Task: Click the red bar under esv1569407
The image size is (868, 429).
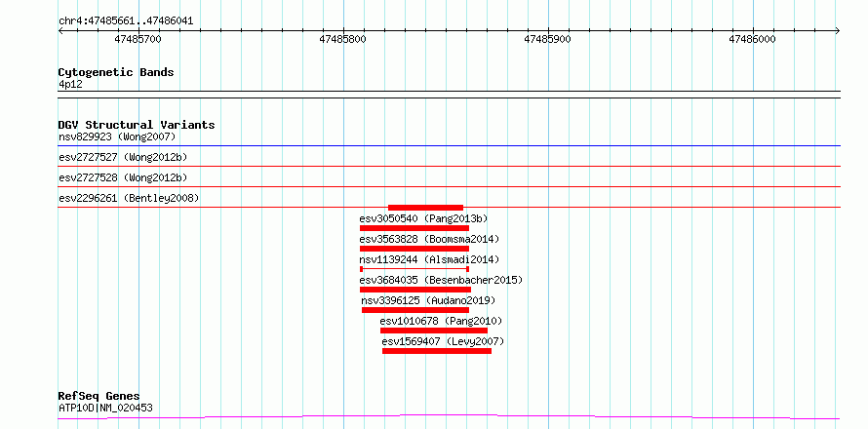Action: coord(437,351)
